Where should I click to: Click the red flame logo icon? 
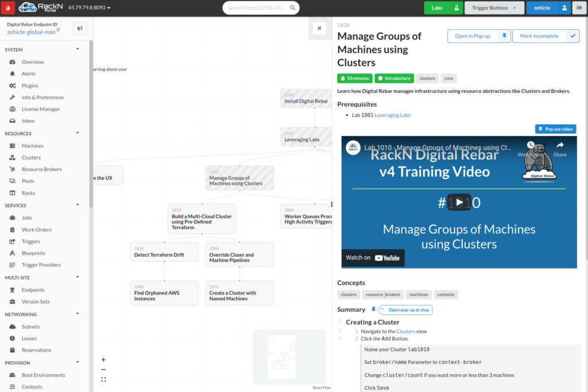pyautogui.click(x=7, y=7)
